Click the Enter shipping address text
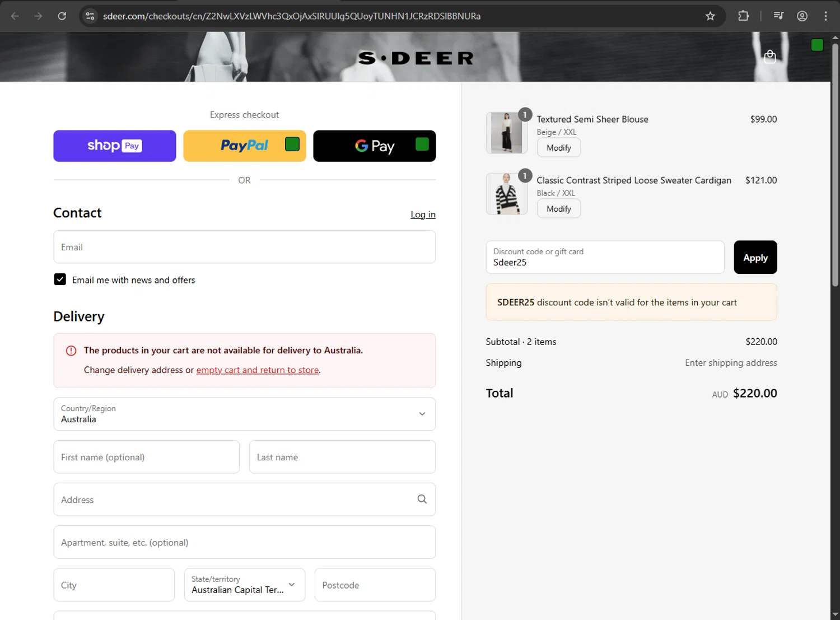The height and width of the screenshot is (620, 840). pos(731,363)
